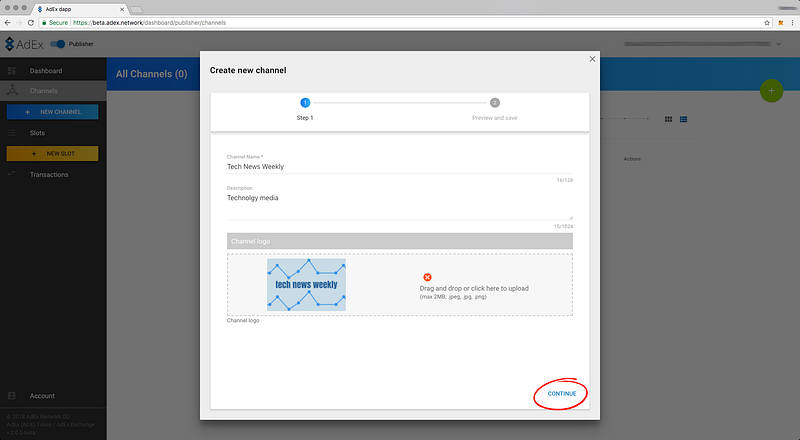Screen dimensions: 800x440
Task: Click the green plus floating button
Action: (x=771, y=91)
